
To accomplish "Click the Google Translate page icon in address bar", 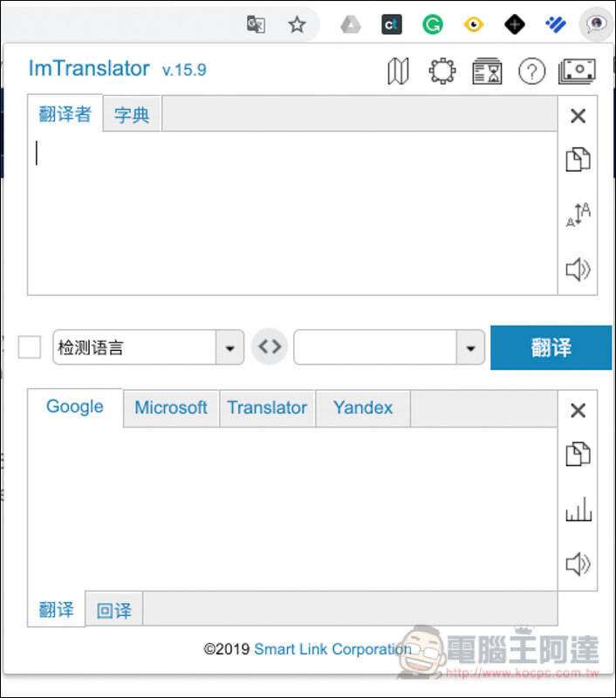I will pos(256,24).
